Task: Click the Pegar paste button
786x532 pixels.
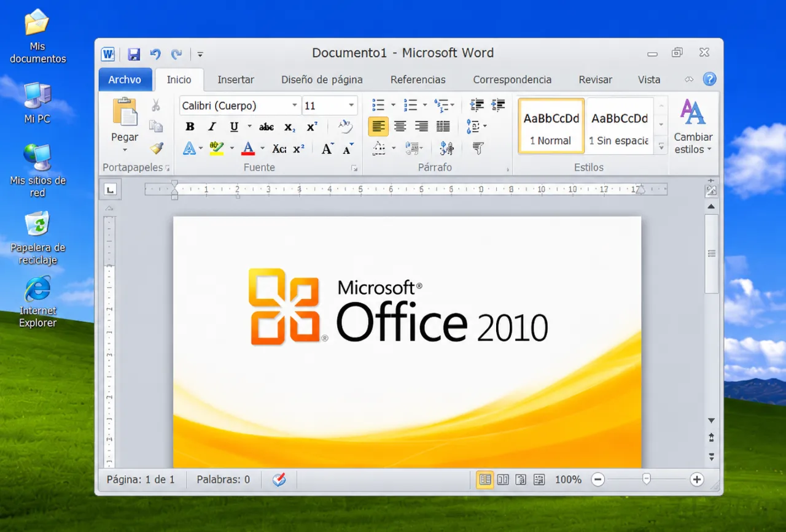Action: click(125, 120)
